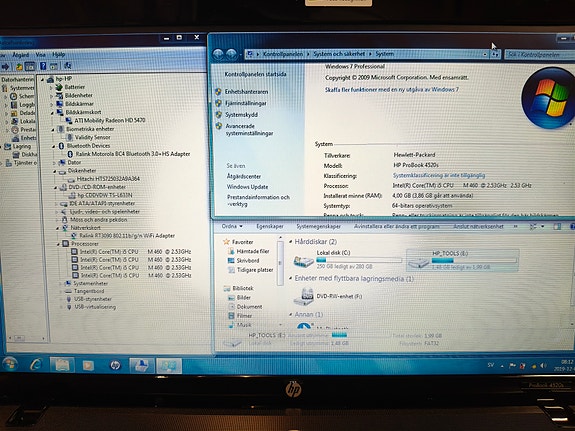Click Avinstallera eller ändra ett program
The image size is (575, 431).
click(396, 227)
